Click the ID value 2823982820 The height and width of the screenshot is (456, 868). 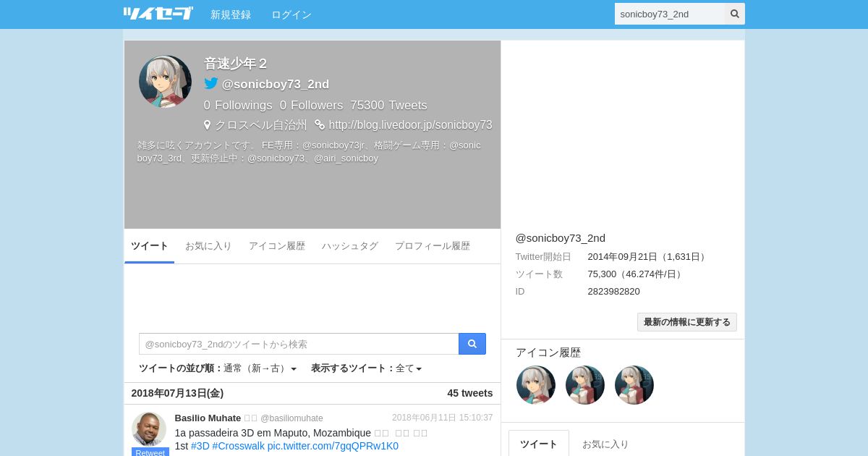pyautogui.click(x=614, y=292)
